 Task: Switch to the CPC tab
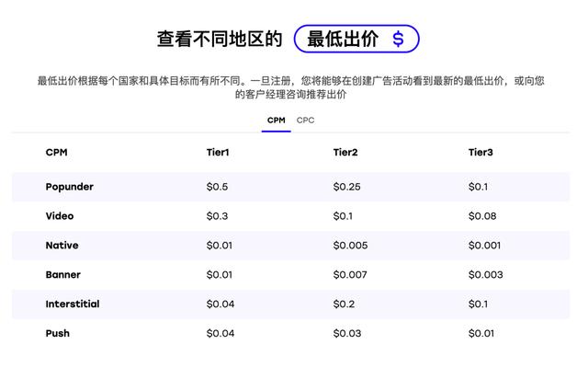click(x=305, y=121)
